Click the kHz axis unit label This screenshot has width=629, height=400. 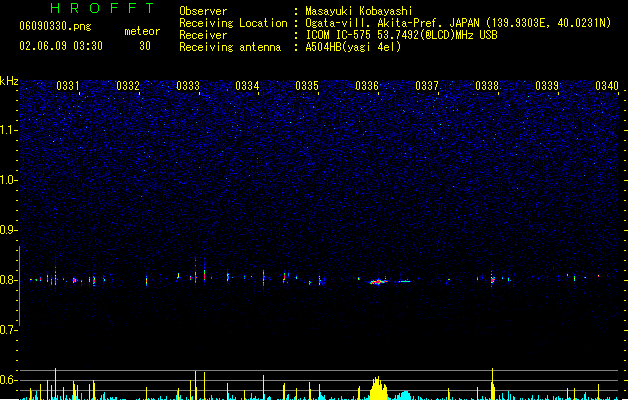click(x=9, y=81)
